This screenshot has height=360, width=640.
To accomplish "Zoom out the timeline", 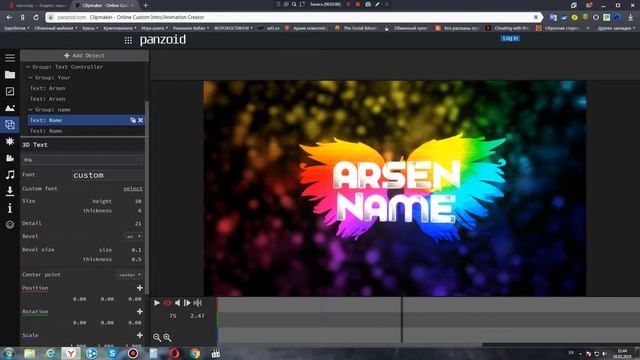I will click(157, 337).
